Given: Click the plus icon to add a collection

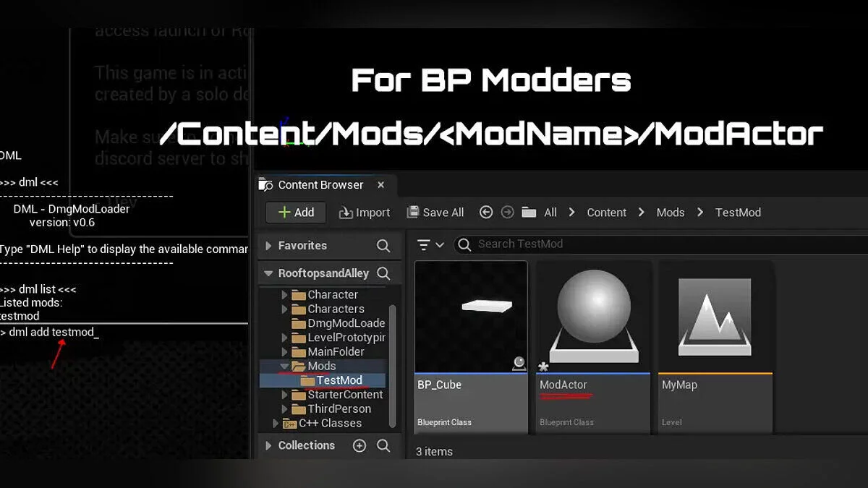Looking at the screenshot, I should coord(359,445).
